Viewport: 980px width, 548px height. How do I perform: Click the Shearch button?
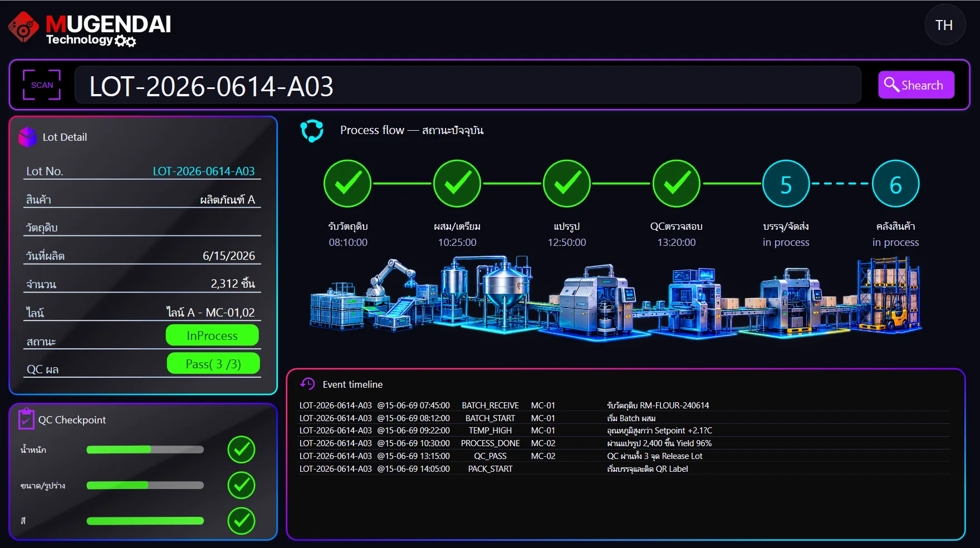pyautogui.click(x=916, y=85)
